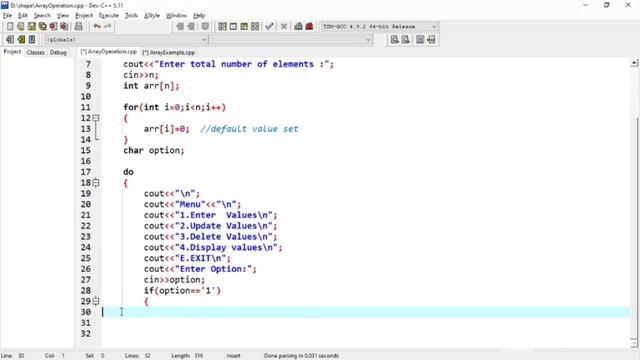Screen dimensions: 640x360
Task: Click the Close file toolbar icon
Action: click(53, 27)
